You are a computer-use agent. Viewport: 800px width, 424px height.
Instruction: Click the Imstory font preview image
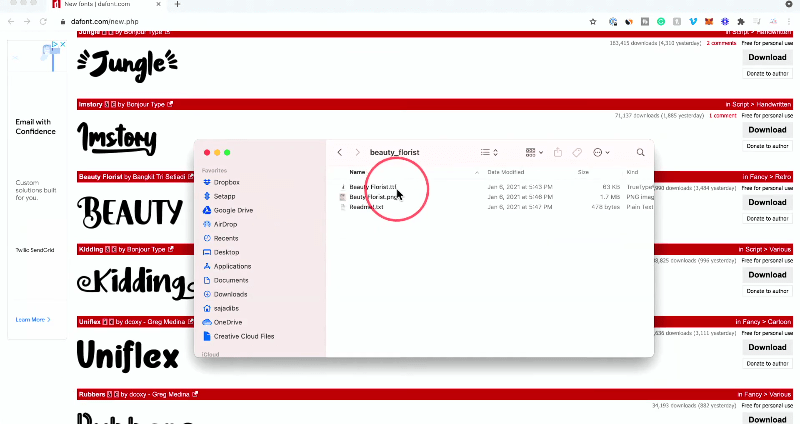click(117, 139)
